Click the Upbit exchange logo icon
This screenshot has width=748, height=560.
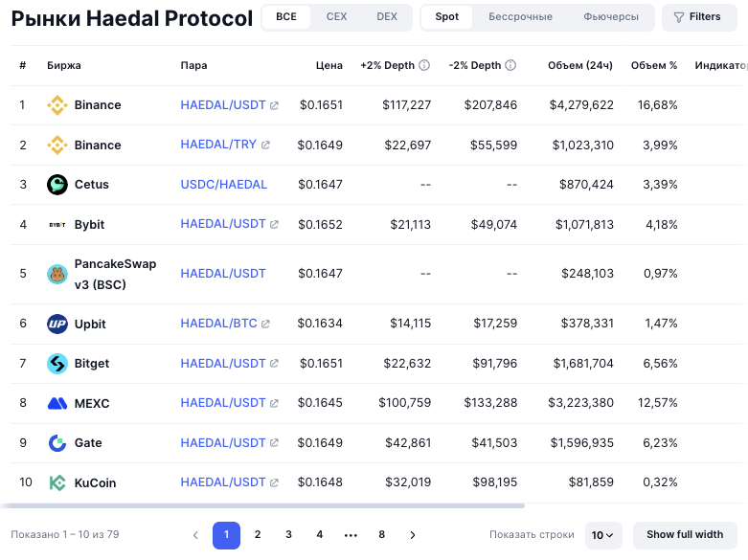(x=57, y=324)
